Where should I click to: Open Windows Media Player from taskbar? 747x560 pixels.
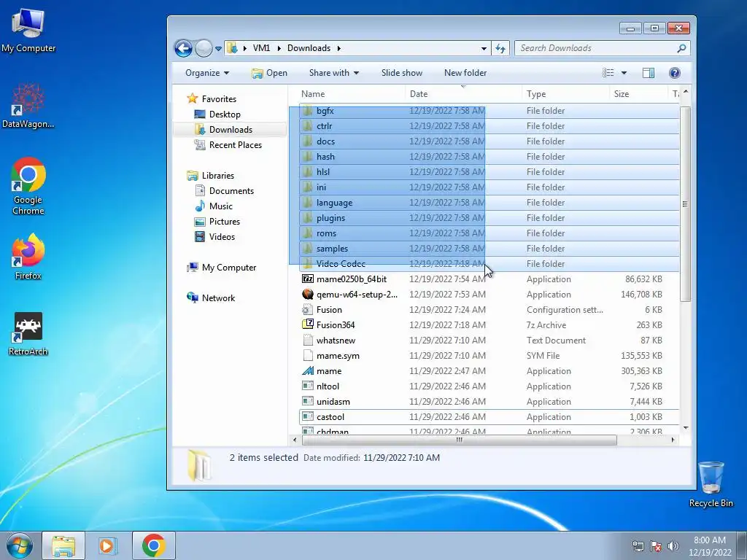(x=107, y=545)
